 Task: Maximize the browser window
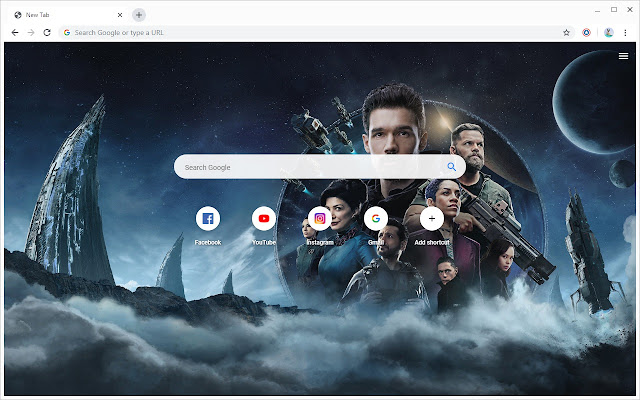tap(614, 9)
